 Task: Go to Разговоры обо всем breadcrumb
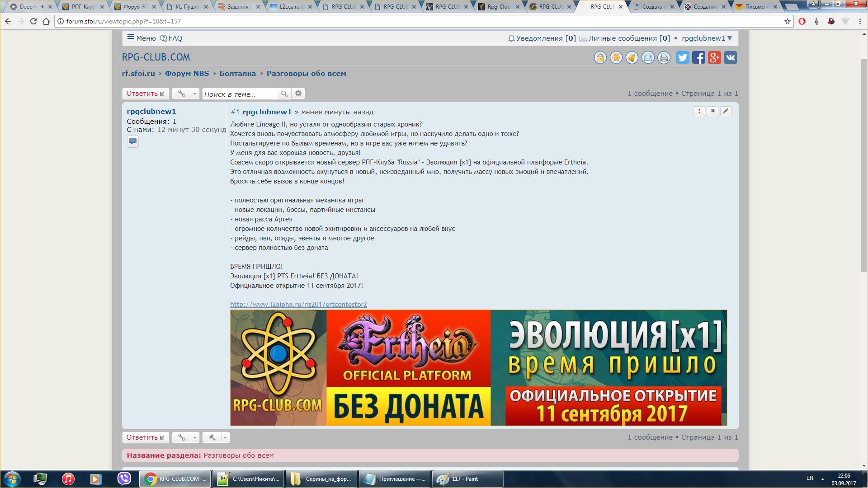(x=307, y=74)
